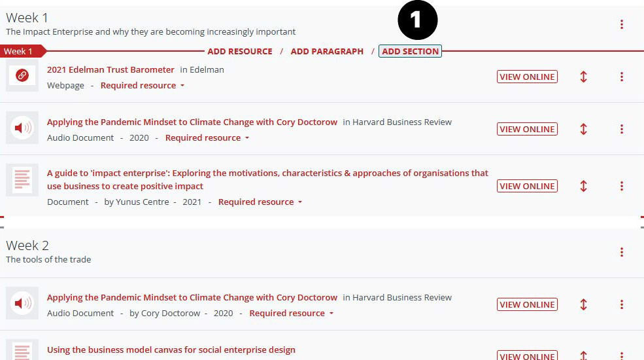Click the reorder arrows for the impact enterprise guide
This screenshot has height=360, width=644.
tap(583, 186)
